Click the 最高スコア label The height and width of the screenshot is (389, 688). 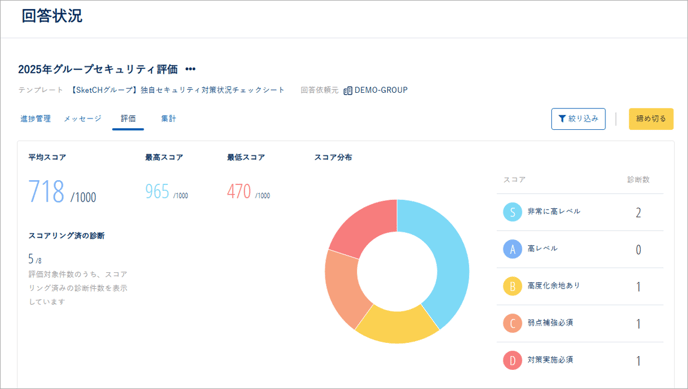tap(164, 157)
